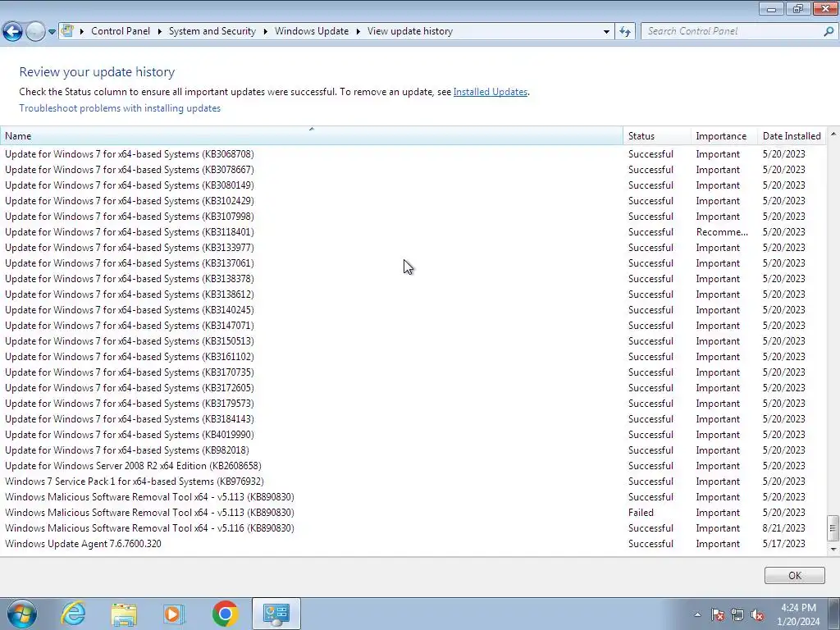Viewport: 840px width, 630px height.
Task: Refresh the update history page
Action: click(x=624, y=31)
